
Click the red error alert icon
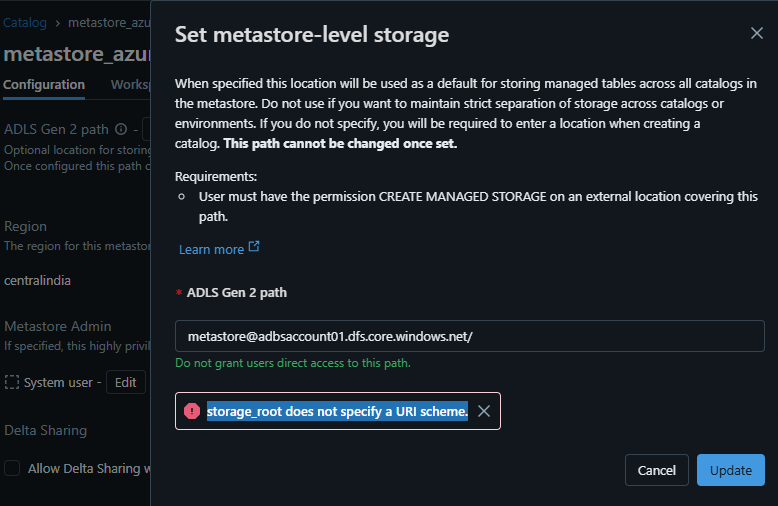coord(192,411)
